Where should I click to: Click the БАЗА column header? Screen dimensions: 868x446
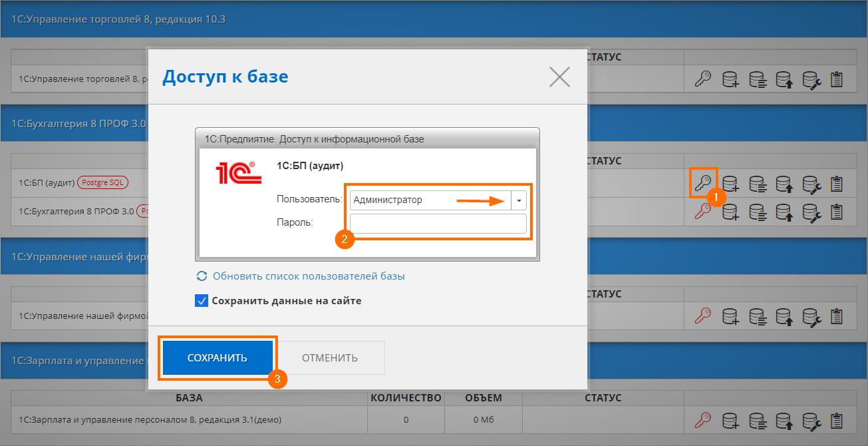[190, 398]
